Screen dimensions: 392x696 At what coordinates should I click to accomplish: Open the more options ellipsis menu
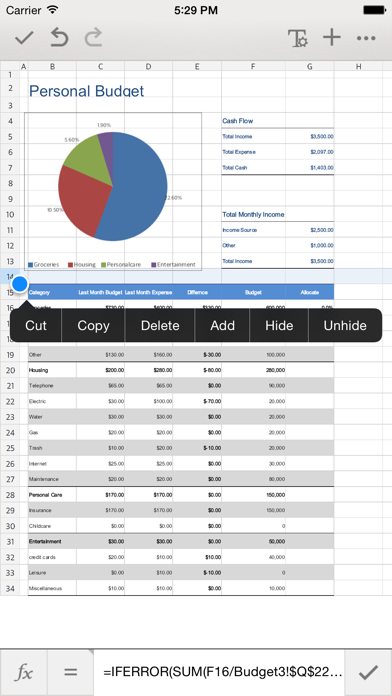(366, 38)
